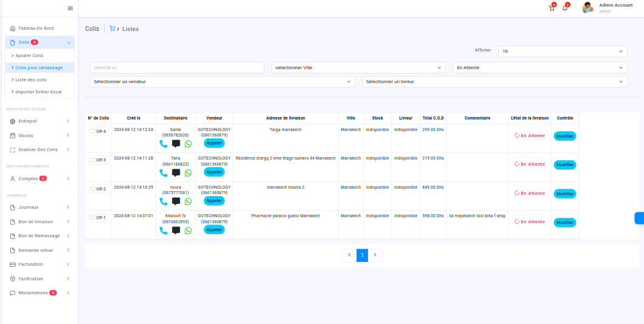Tick the checkbox for parcel OR-1
The width and height of the screenshot is (644, 324).
(93, 217)
